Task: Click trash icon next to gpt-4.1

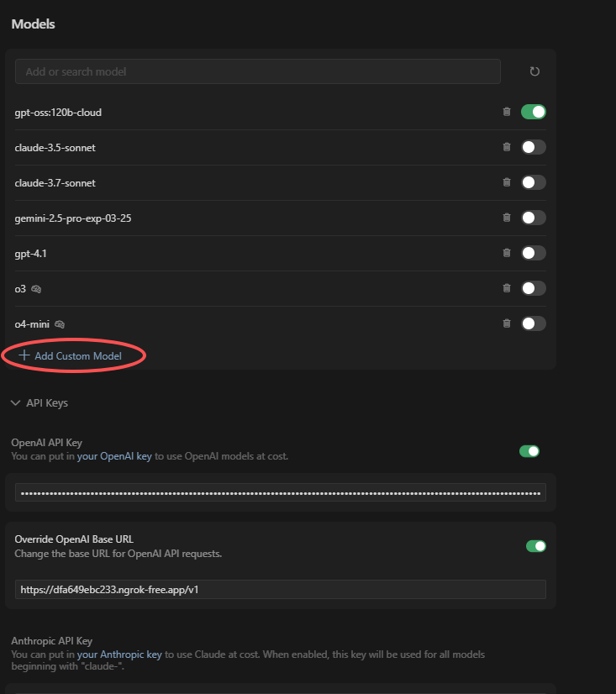Action: 507,253
